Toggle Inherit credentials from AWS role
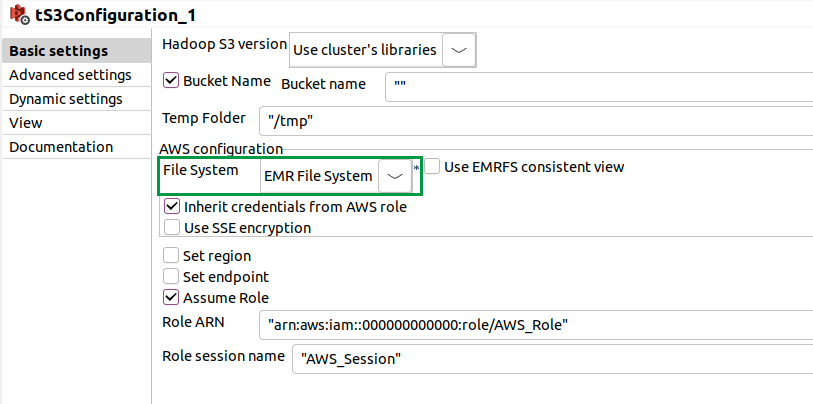 171,207
